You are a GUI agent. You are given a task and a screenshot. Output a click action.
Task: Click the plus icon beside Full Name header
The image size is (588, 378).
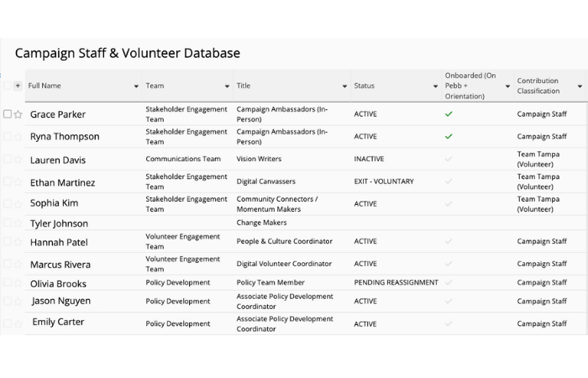tap(18, 86)
